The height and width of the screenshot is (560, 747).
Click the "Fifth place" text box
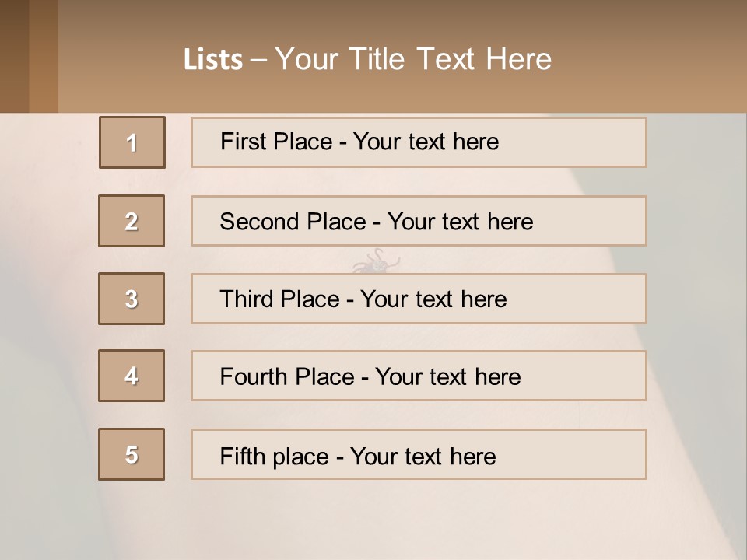[x=419, y=455]
